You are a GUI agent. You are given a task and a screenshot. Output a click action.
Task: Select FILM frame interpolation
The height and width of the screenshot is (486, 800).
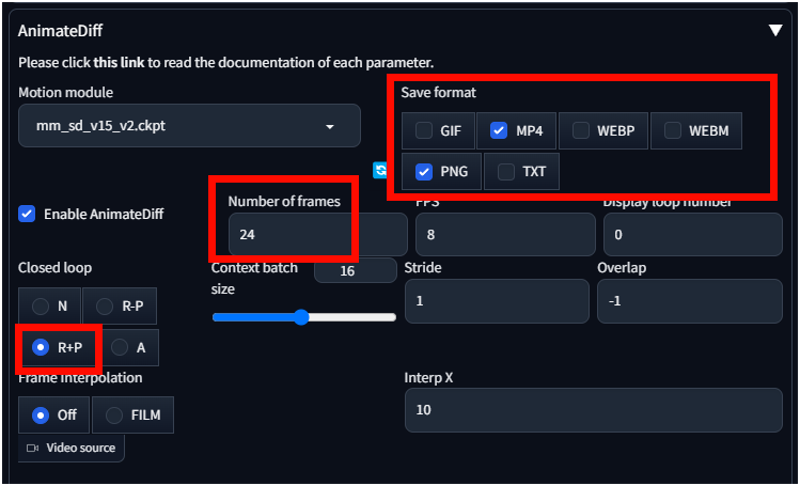click(114, 415)
